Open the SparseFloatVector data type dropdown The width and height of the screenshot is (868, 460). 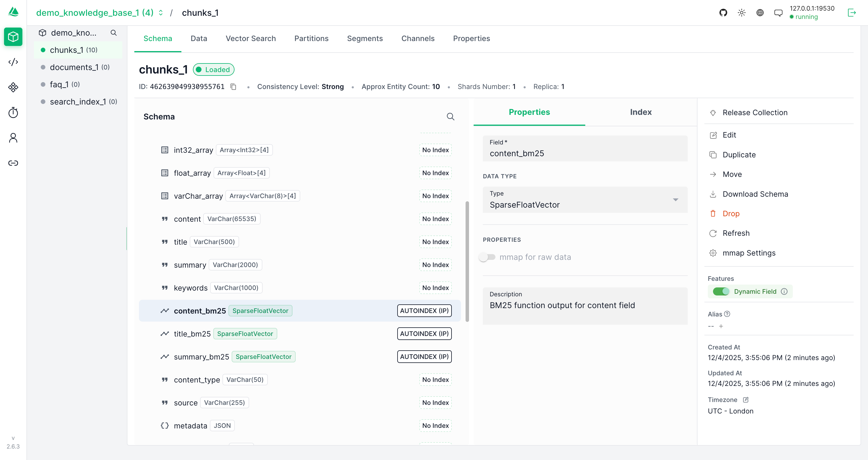(676, 200)
